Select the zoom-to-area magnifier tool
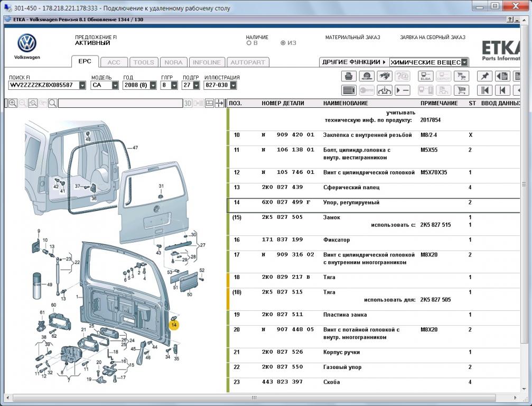 coord(33,103)
